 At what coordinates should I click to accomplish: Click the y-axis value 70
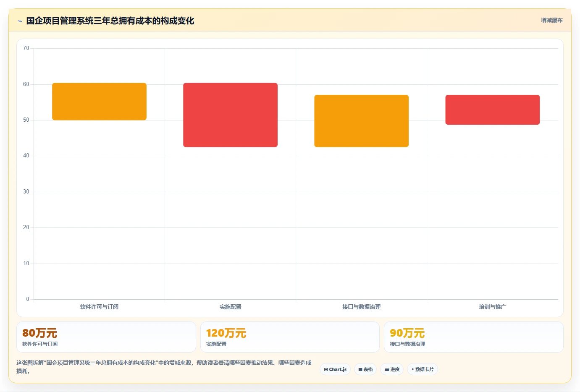(x=26, y=48)
